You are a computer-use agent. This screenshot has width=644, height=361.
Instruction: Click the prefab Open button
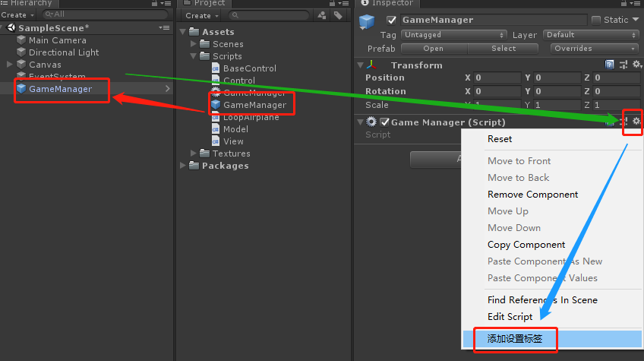click(434, 49)
